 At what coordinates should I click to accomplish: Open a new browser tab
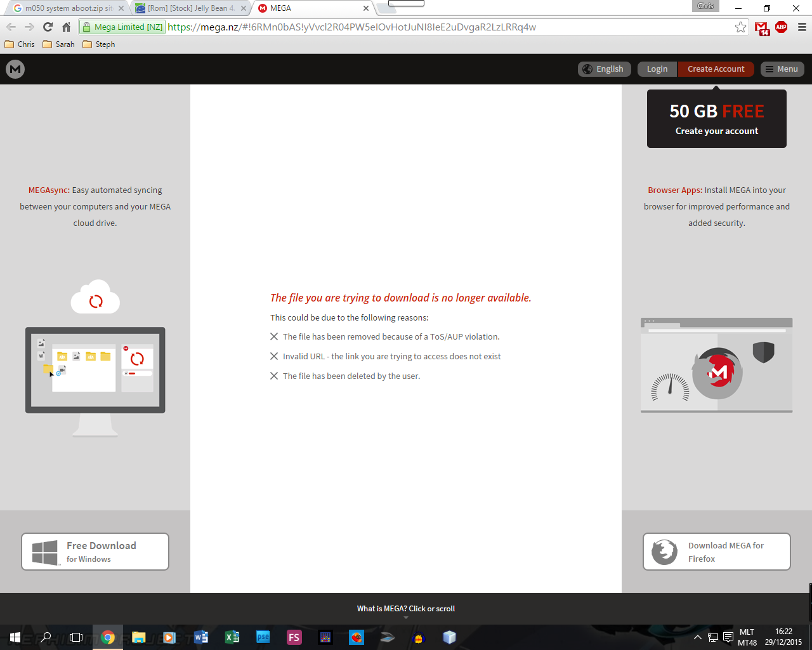(x=386, y=8)
